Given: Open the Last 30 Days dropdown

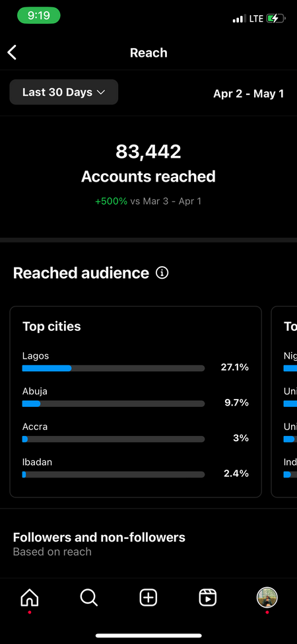Looking at the screenshot, I should (x=64, y=92).
